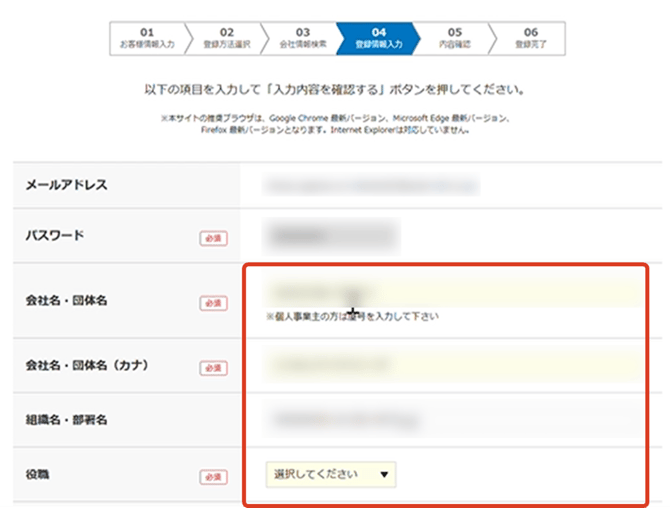Go to step 02 登録方法選択

click(x=226, y=38)
